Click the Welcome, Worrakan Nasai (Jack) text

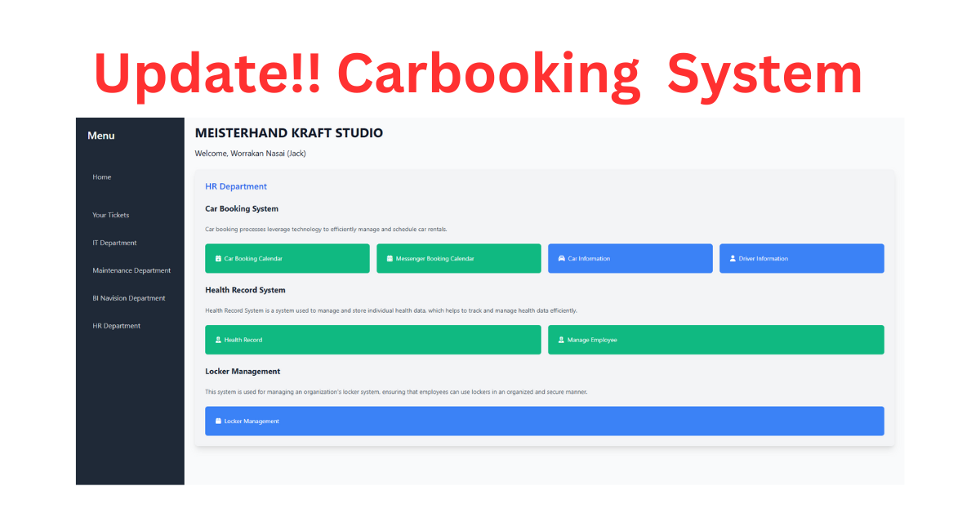tap(251, 154)
